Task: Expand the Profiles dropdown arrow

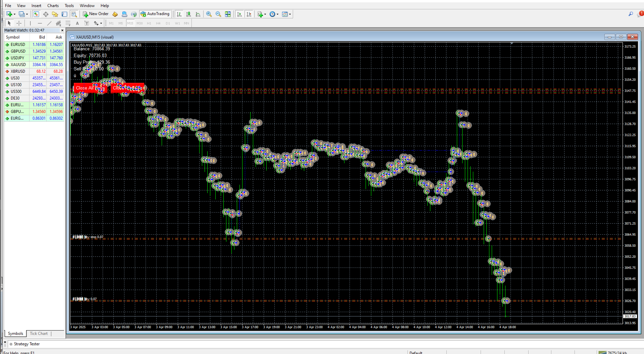Action: tap(27, 14)
